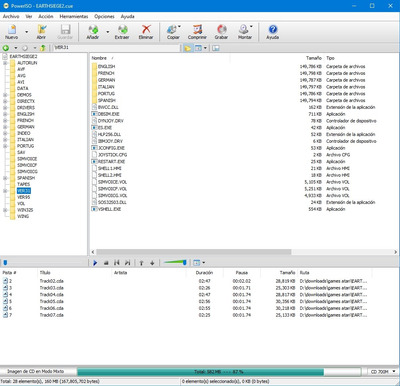Click the Eliminar red X icon
This screenshot has height=386, width=400.
[146, 29]
